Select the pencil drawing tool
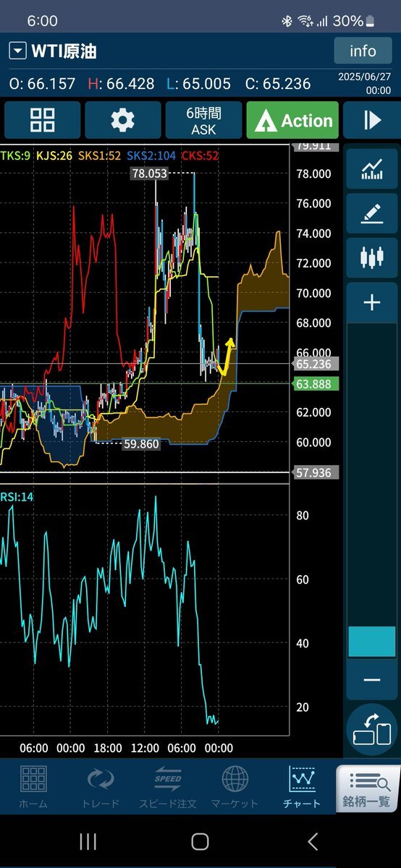The image size is (401, 868). (372, 214)
